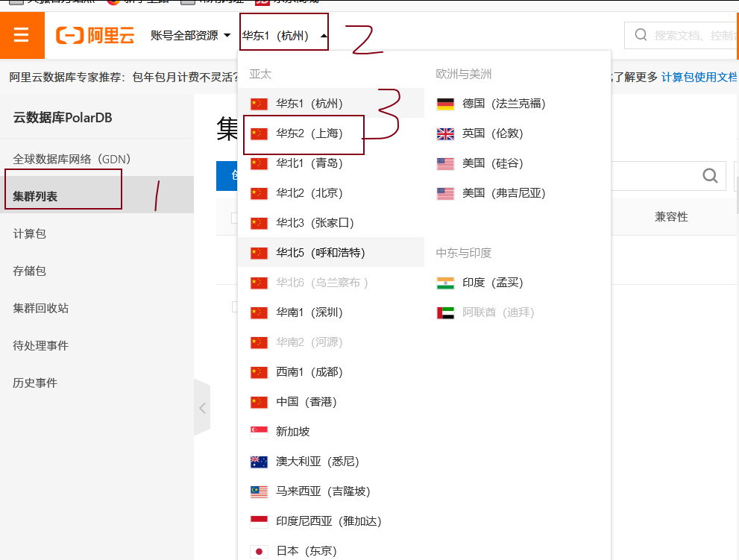Select region 印度尼西亚 (雅加达)
This screenshot has width=739, height=560.
pos(331,521)
